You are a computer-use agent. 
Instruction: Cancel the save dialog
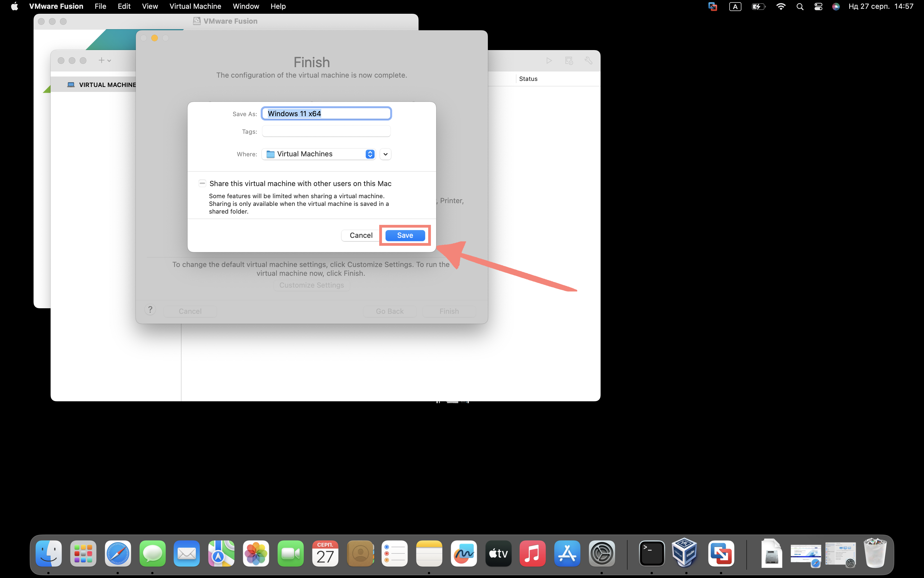click(361, 236)
